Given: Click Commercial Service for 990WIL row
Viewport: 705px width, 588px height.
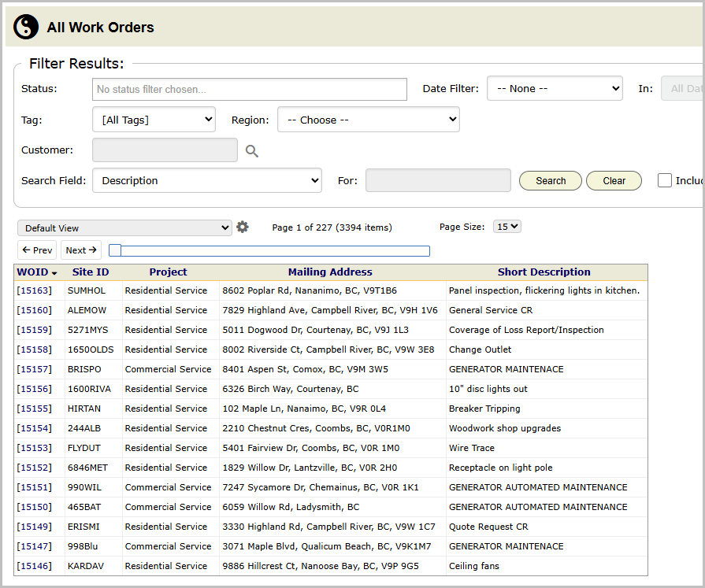Looking at the screenshot, I should coord(168,487).
